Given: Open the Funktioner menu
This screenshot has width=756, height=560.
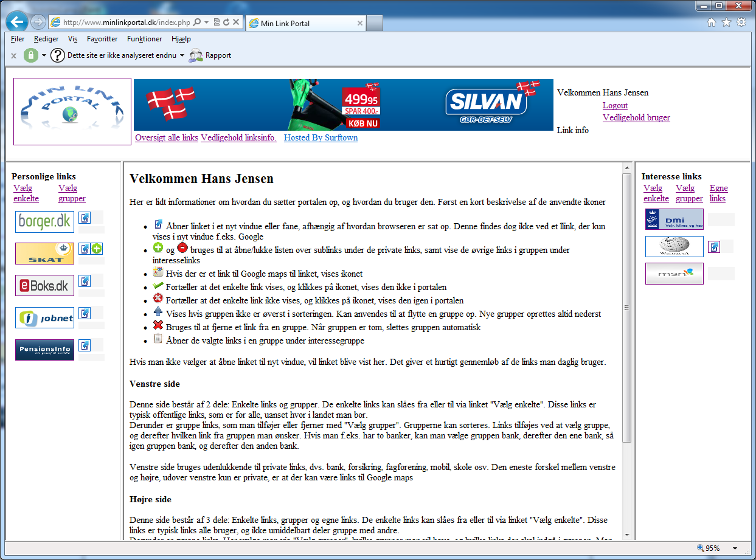Looking at the screenshot, I should point(145,39).
